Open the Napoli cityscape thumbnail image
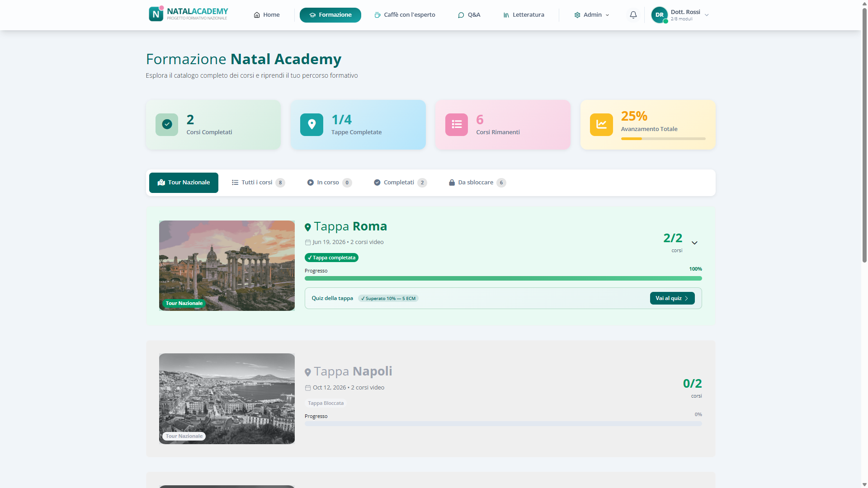Screen dimensions: 868x488 click(227, 399)
